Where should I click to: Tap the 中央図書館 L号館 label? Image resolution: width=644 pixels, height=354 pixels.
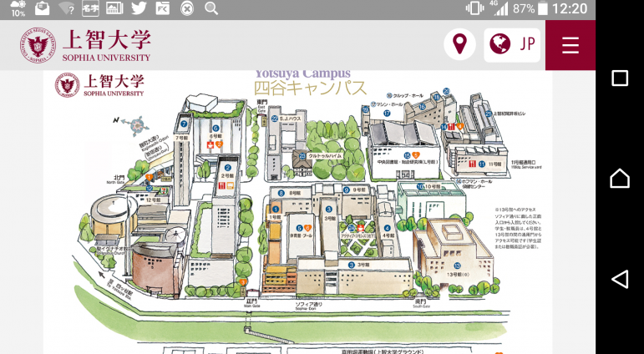pyautogui.click(x=408, y=162)
